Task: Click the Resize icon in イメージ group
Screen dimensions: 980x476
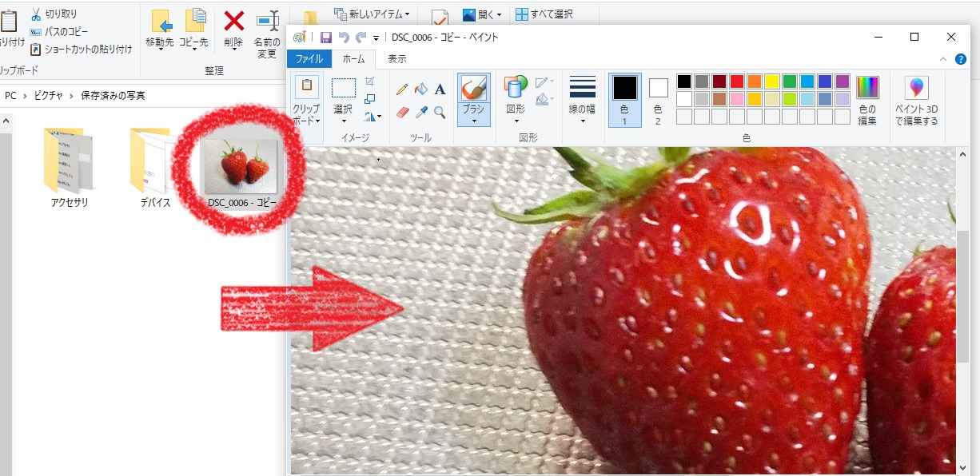Action: coord(369,99)
